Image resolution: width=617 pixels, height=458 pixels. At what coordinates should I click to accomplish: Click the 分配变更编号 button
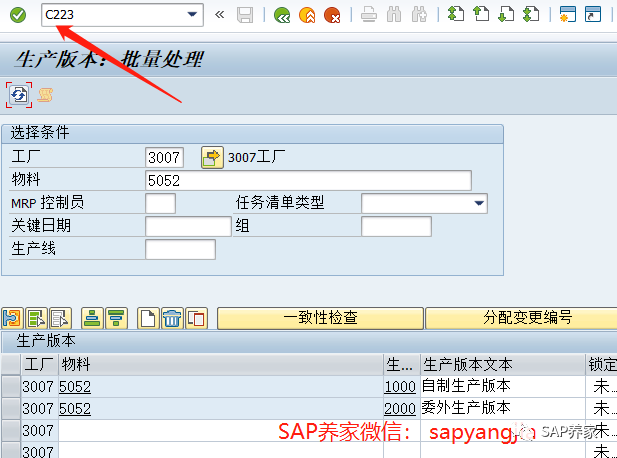point(522,318)
